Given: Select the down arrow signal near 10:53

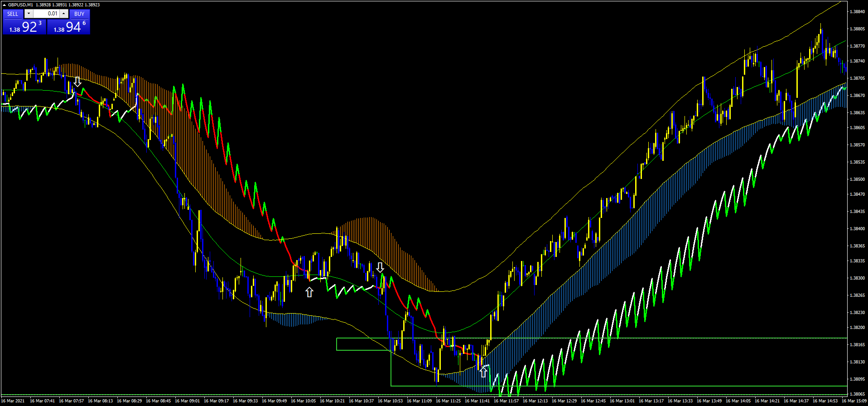Looking at the screenshot, I should click(x=380, y=267).
